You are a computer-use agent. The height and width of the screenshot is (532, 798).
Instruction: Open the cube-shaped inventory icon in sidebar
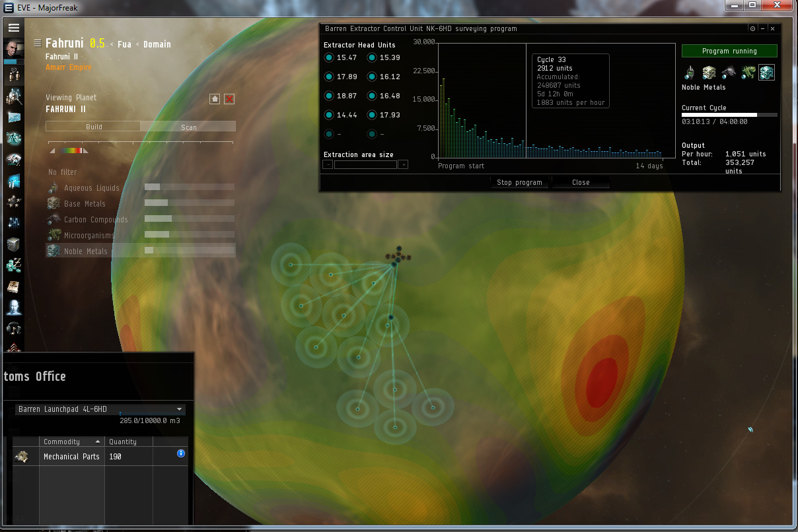click(x=13, y=244)
